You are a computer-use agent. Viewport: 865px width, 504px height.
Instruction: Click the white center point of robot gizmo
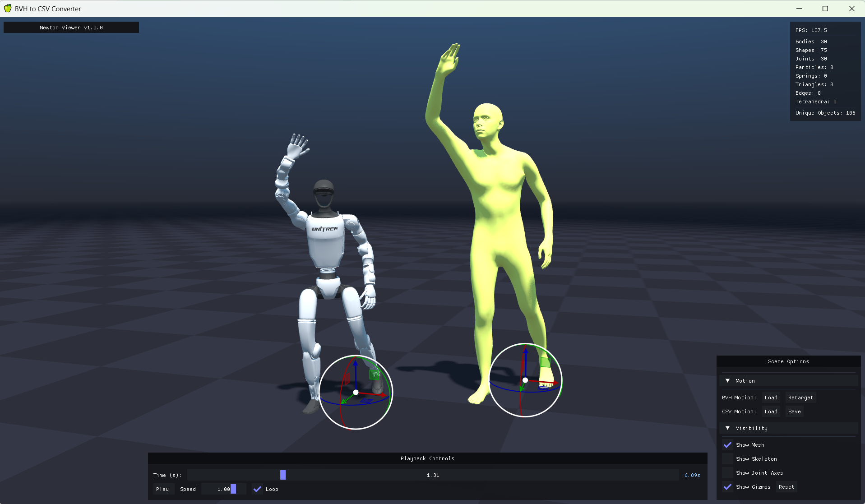pos(356,393)
